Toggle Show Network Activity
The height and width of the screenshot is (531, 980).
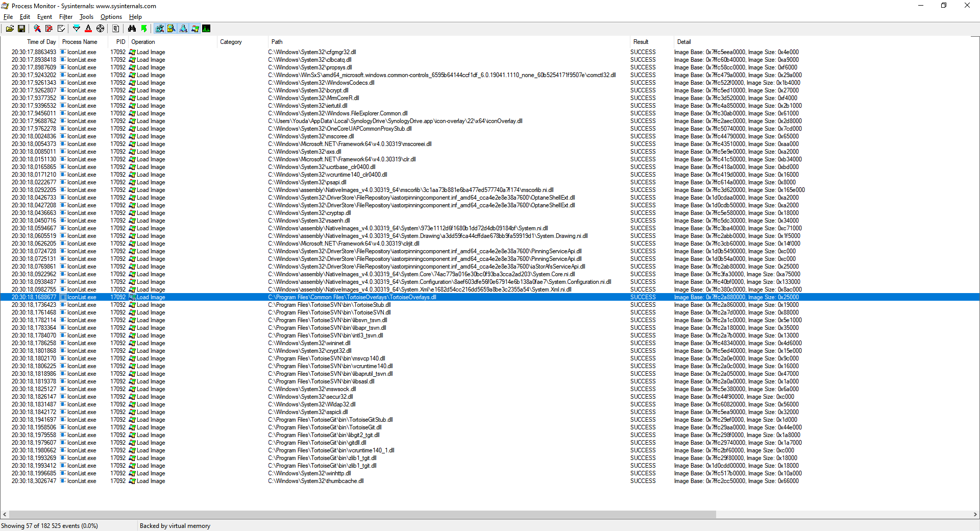(183, 29)
